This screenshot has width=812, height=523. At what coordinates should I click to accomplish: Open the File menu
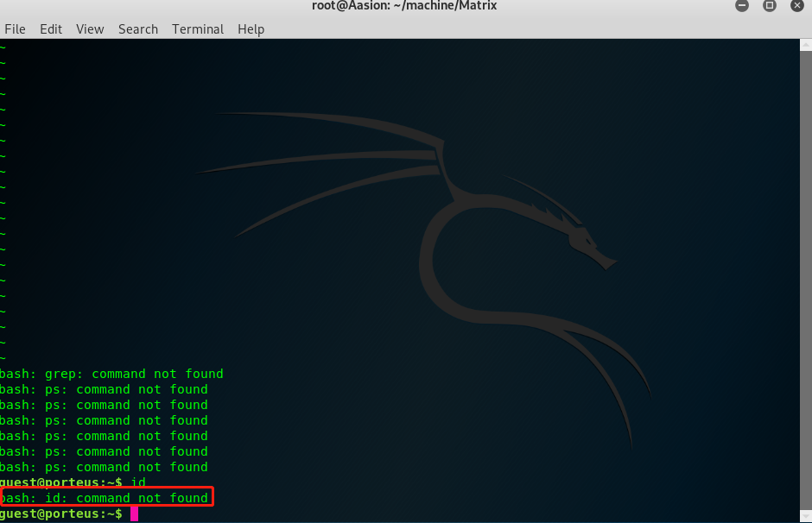pyautogui.click(x=15, y=29)
